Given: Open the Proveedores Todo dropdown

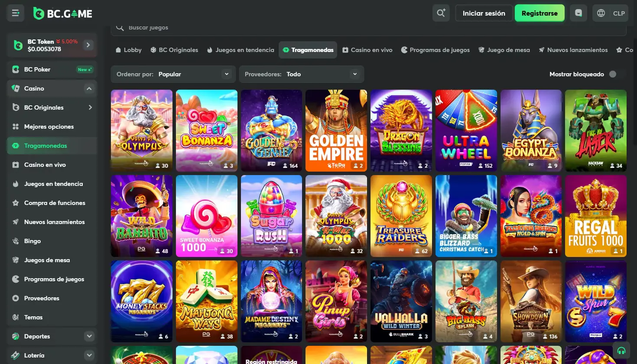Looking at the screenshot, I should coord(301,74).
